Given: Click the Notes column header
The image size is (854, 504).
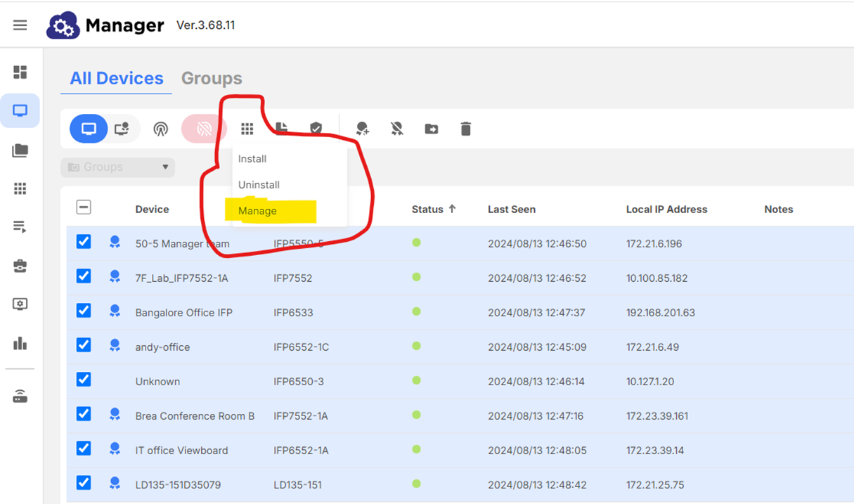Looking at the screenshot, I should click(x=779, y=209).
